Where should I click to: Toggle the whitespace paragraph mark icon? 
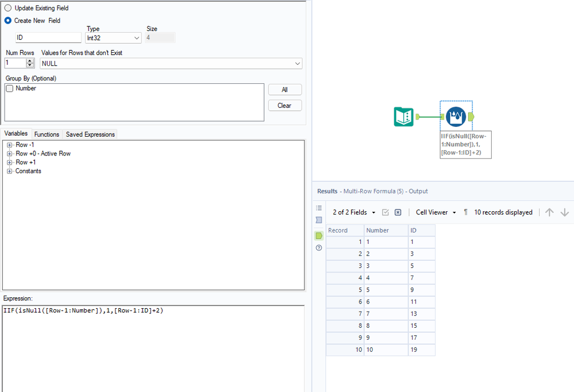pyautogui.click(x=465, y=212)
